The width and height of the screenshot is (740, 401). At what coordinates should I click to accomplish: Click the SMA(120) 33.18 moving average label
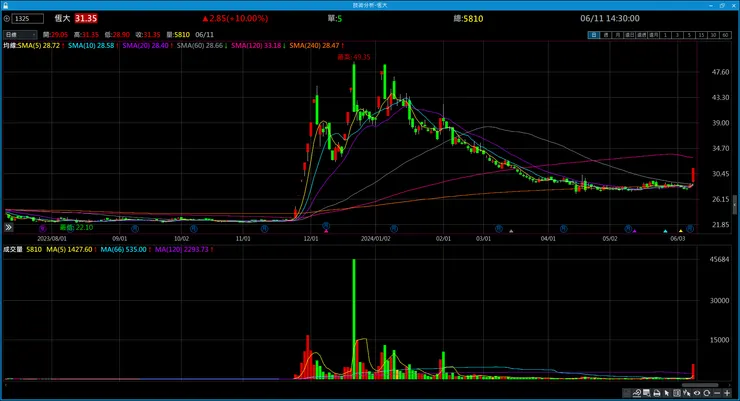pos(258,46)
